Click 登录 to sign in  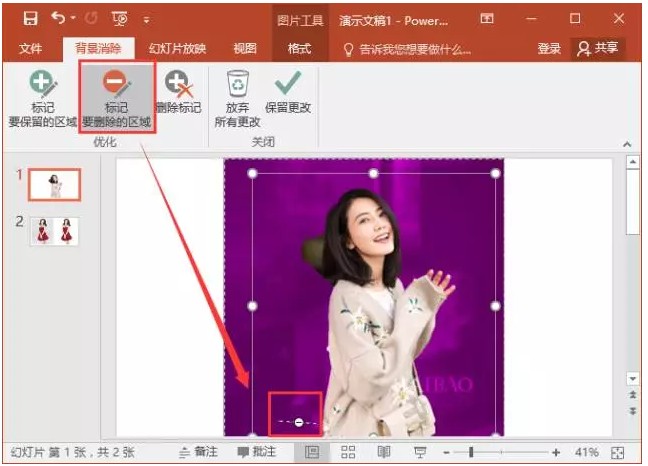pos(549,48)
